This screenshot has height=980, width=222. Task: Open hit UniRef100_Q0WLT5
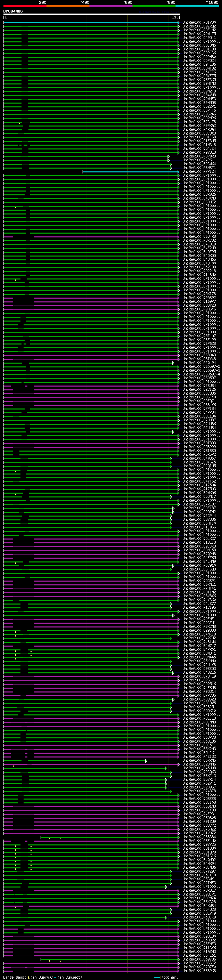click(199, 34)
